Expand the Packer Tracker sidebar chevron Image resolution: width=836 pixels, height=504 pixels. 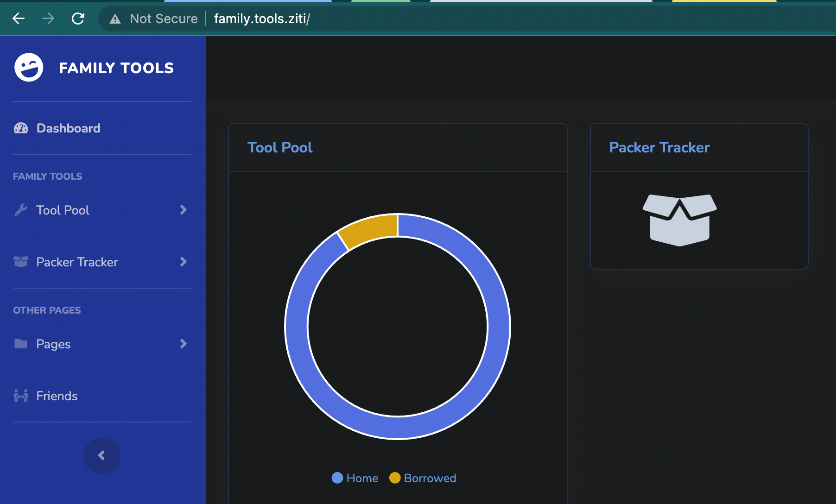[183, 262]
